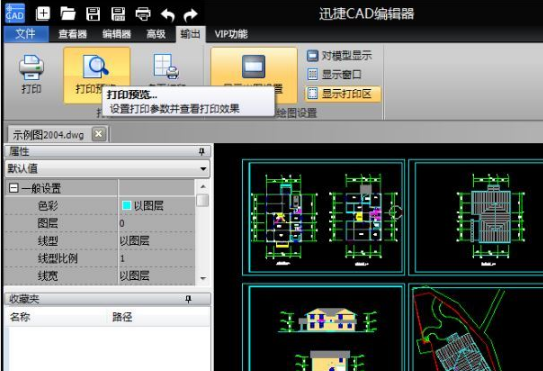Open 打印预览 print preview
The image size is (543, 371).
tap(97, 75)
